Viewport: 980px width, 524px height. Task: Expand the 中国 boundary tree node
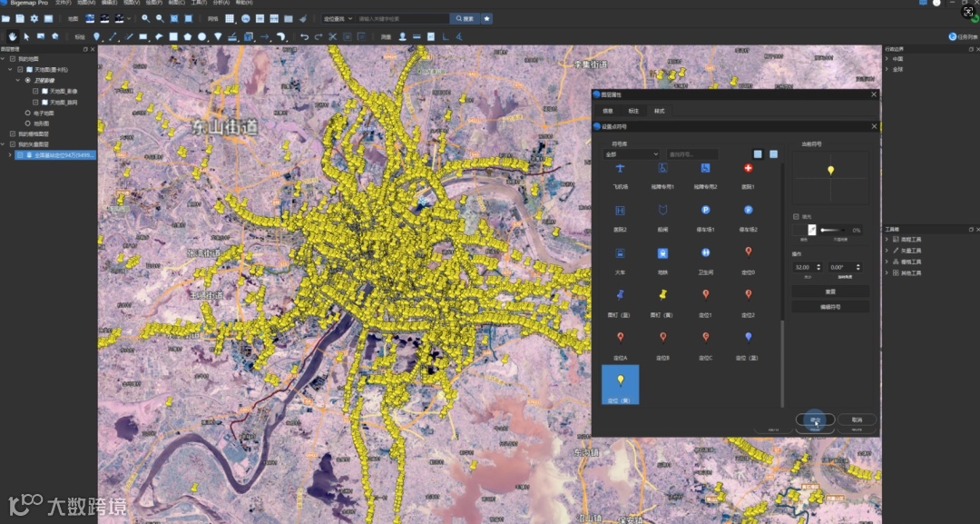point(887,58)
